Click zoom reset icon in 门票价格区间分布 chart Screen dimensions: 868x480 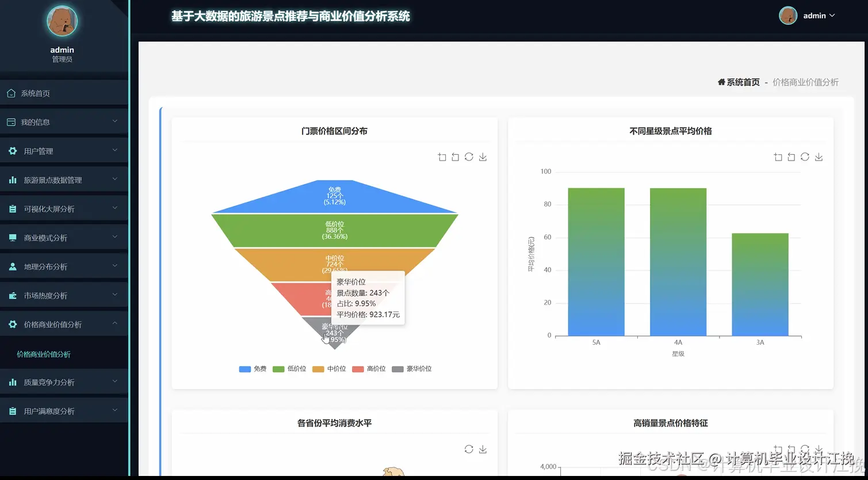tap(455, 157)
